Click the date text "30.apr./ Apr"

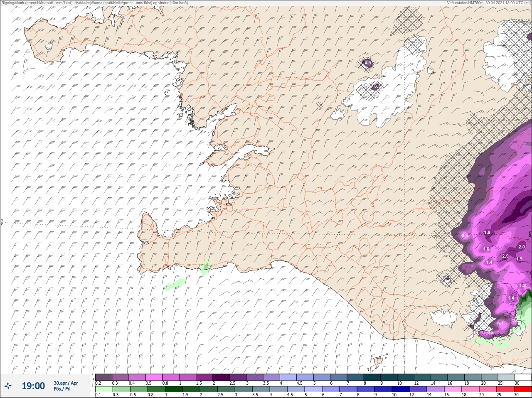pyautogui.click(x=66, y=383)
